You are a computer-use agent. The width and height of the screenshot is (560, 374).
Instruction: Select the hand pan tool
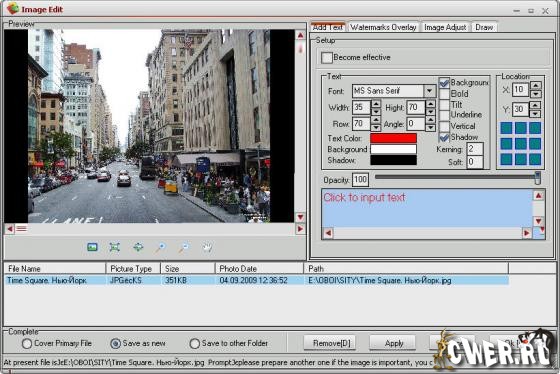point(207,247)
